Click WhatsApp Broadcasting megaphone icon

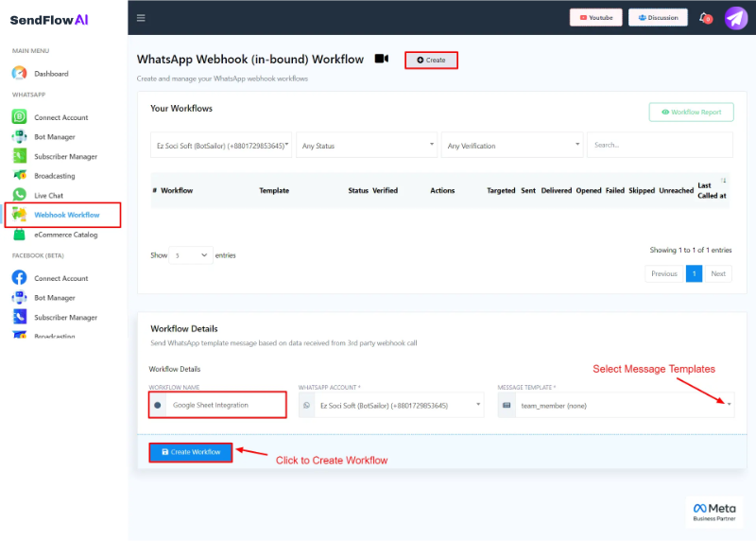coord(19,175)
